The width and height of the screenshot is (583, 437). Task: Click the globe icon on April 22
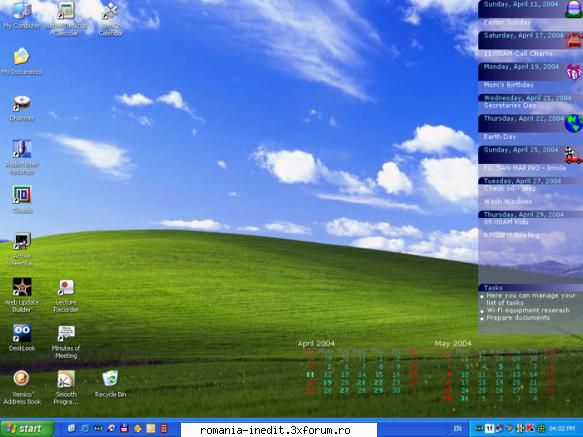pyautogui.click(x=574, y=123)
